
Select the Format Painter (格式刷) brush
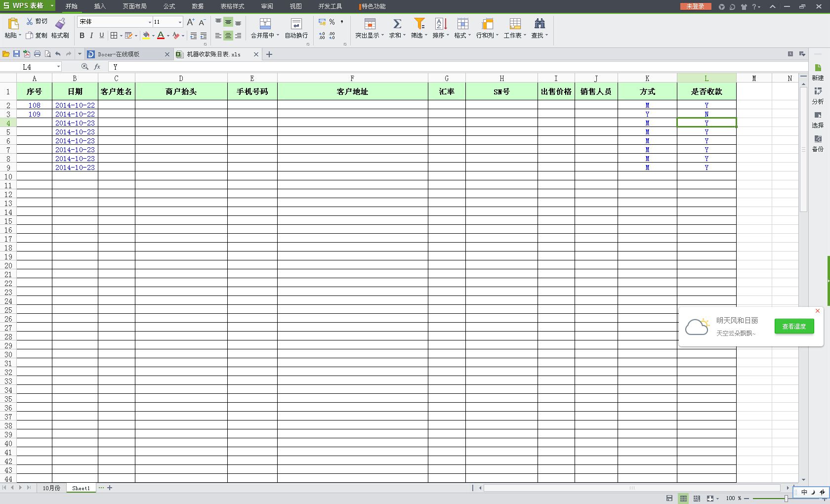60,23
